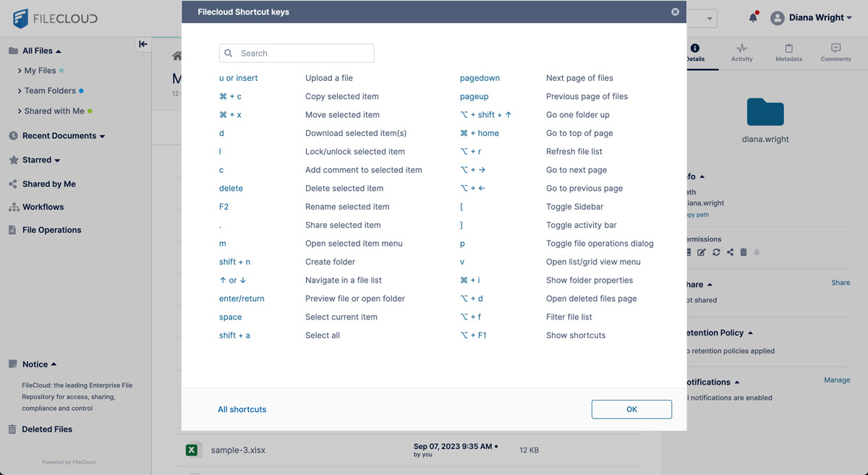Switch to the Comments tab
Image resolution: width=868 pixels, height=475 pixels.
tap(835, 54)
